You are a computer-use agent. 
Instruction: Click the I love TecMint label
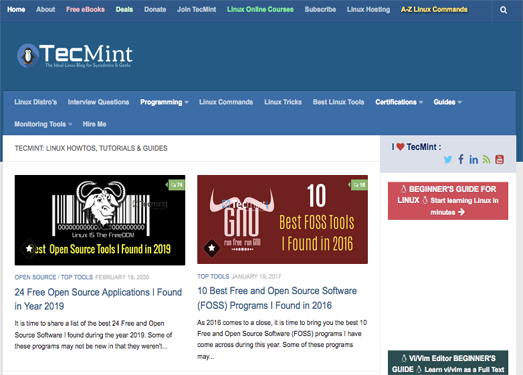(x=416, y=147)
